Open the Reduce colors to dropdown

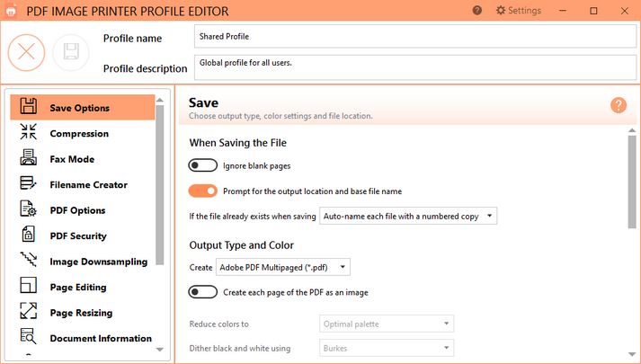click(387, 324)
